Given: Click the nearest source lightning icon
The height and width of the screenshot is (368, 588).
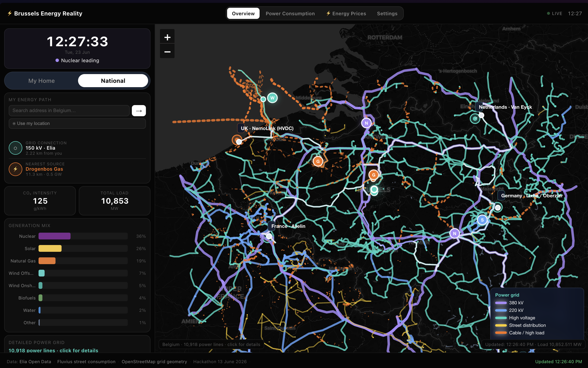Looking at the screenshot, I should point(15,169).
